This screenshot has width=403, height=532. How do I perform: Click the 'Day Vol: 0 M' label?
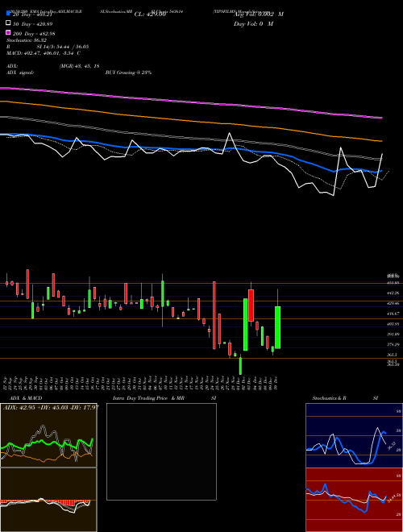(x=253, y=23)
